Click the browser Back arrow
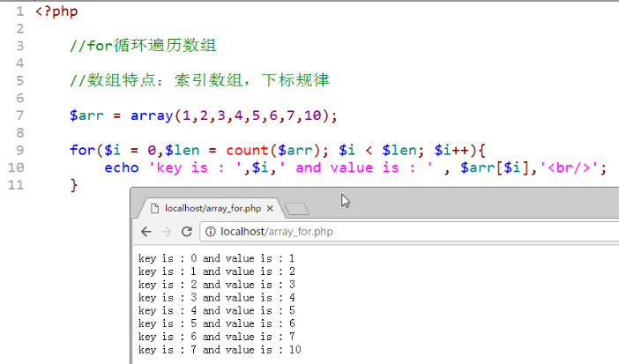Image resolution: width=619 pixels, height=364 pixels. tap(146, 232)
